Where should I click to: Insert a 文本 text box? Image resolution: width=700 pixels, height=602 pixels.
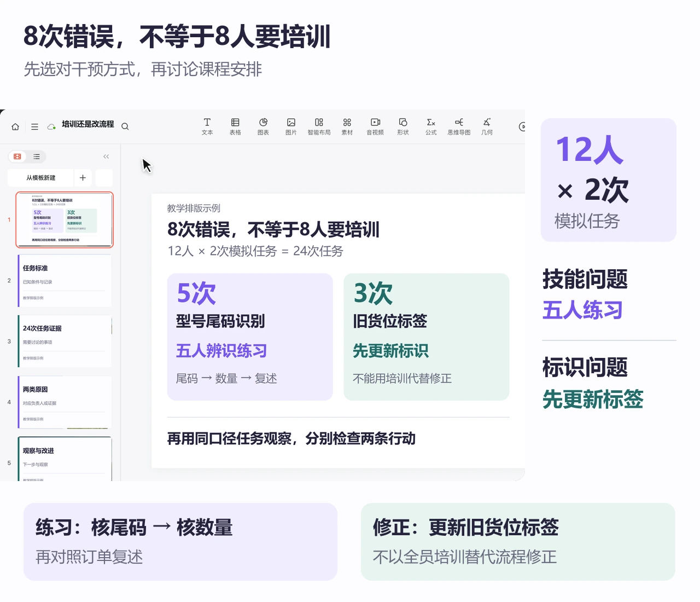tap(207, 126)
